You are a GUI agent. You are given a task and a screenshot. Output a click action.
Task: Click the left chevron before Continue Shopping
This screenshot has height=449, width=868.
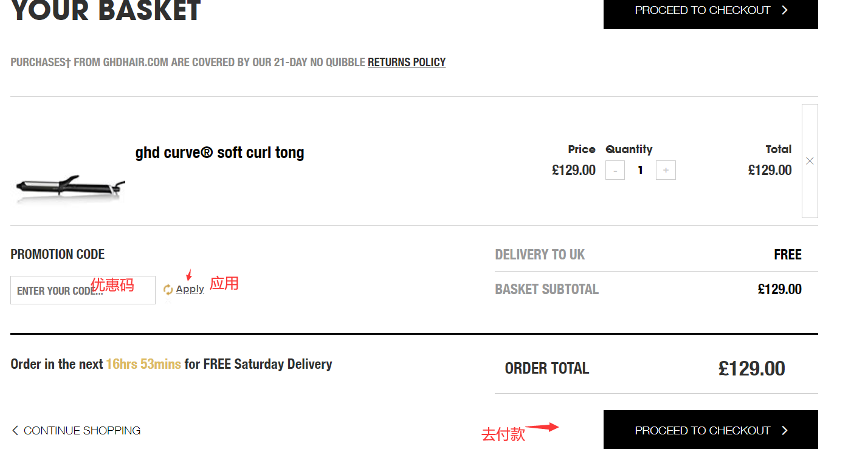point(15,431)
